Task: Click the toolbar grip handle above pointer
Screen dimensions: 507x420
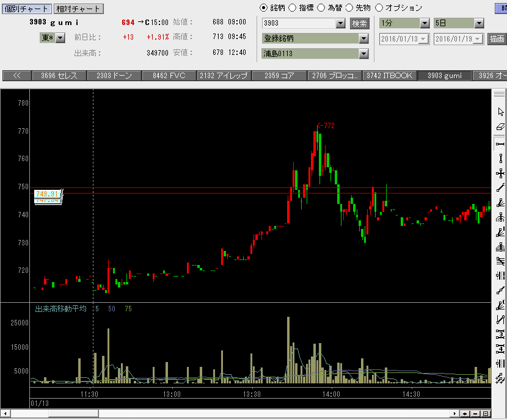Action: (x=499, y=94)
